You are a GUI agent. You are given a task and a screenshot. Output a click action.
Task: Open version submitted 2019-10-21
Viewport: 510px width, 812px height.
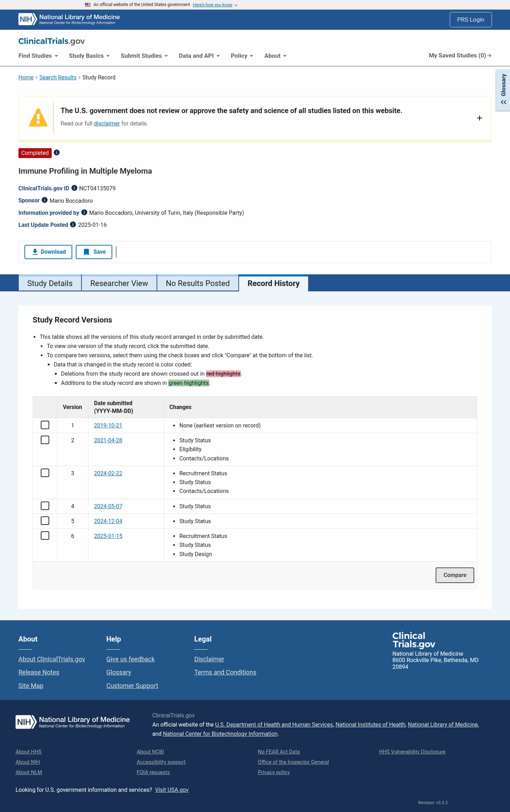point(108,425)
